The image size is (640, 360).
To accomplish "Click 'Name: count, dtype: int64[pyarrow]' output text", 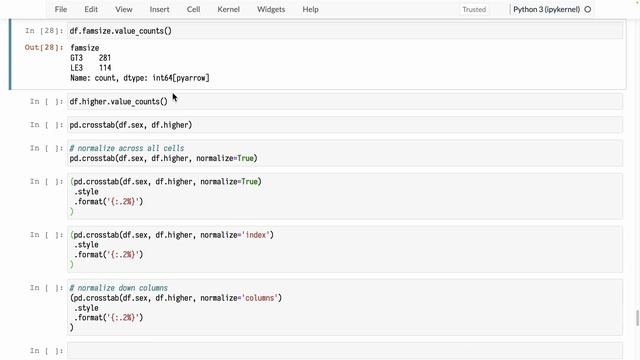I will coord(140,78).
